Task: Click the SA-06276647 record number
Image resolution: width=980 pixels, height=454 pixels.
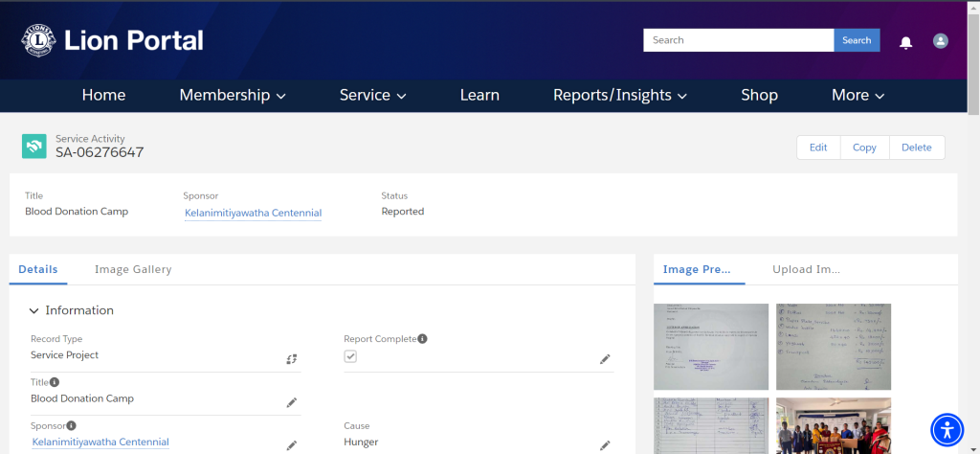Action: 100,152
